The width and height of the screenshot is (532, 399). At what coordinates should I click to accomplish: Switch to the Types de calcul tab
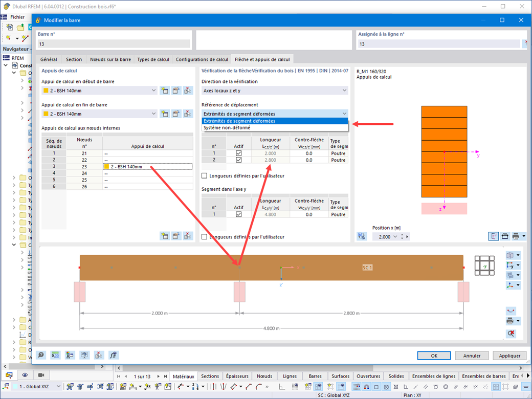click(153, 59)
